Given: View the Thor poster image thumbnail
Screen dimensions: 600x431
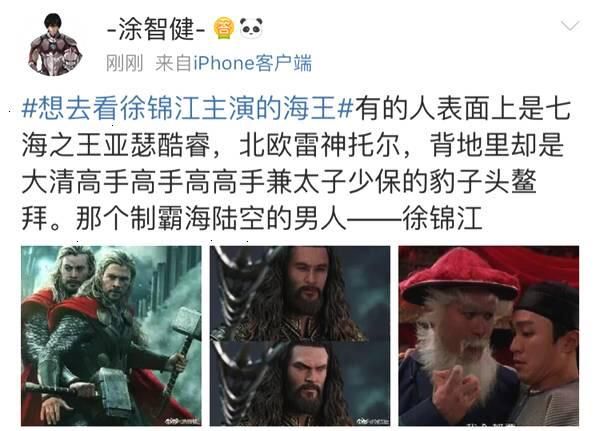Looking at the screenshot, I should point(111,336).
